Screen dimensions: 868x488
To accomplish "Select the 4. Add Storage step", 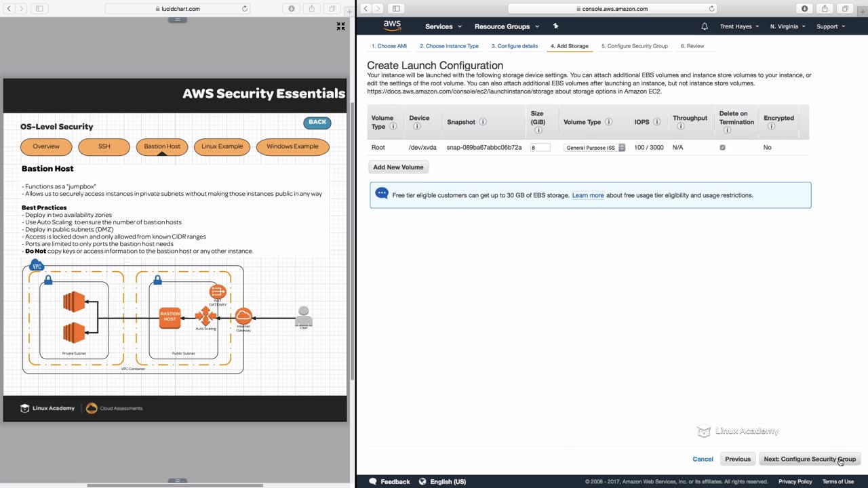I will [x=570, y=46].
